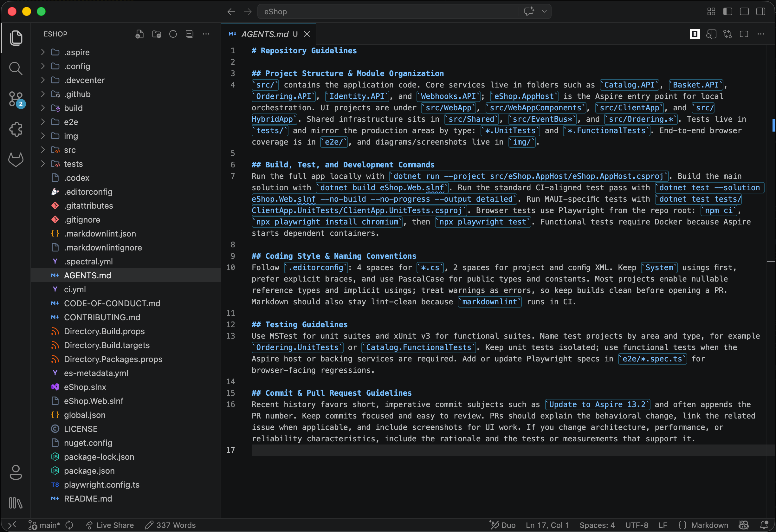Close the AGENTS.md tab

[307, 34]
